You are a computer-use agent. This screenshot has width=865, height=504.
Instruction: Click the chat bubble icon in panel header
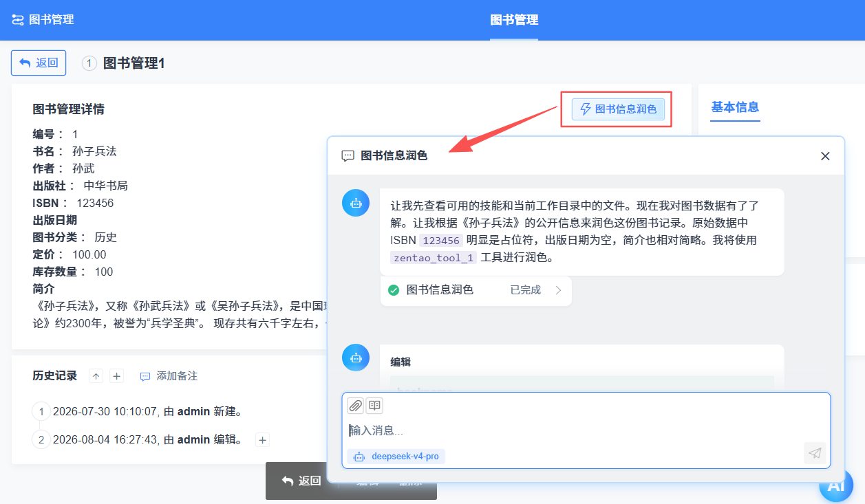pyautogui.click(x=348, y=156)
